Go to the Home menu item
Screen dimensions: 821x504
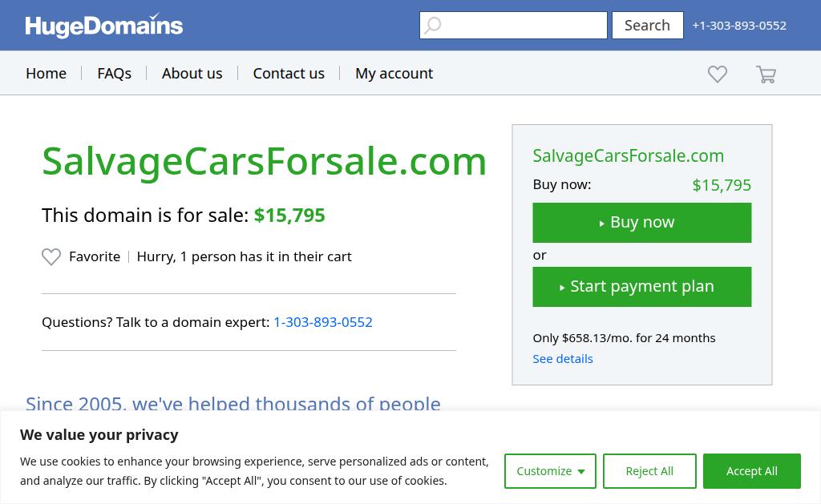click(46, 73)
